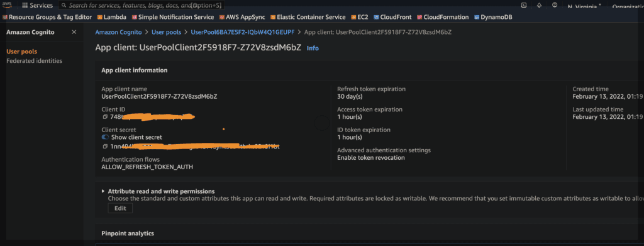This screenshot has width=644, height=246.
Task: Click the ALLOW_REFRESH_TOKEN_AUTH authentication flow text
Action: (147, 167)
